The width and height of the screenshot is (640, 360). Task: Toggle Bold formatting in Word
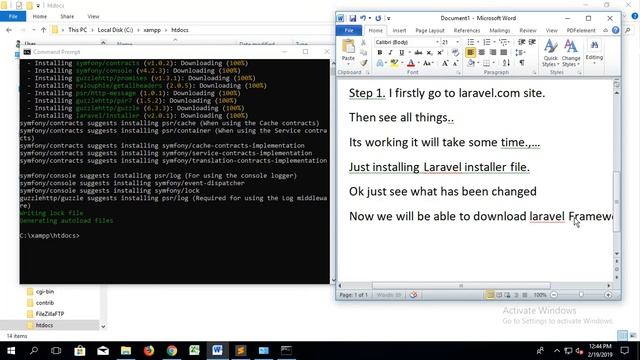[x=380, y=53]
